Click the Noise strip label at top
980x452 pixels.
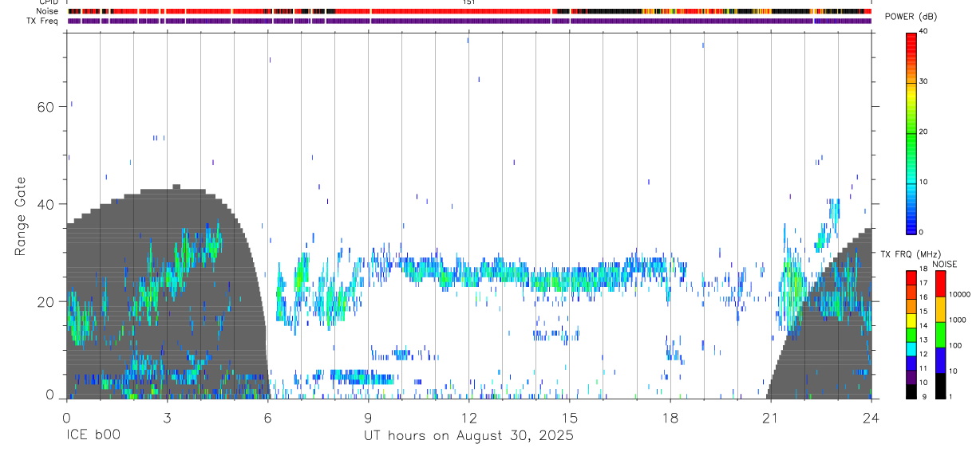coord(47,11)
